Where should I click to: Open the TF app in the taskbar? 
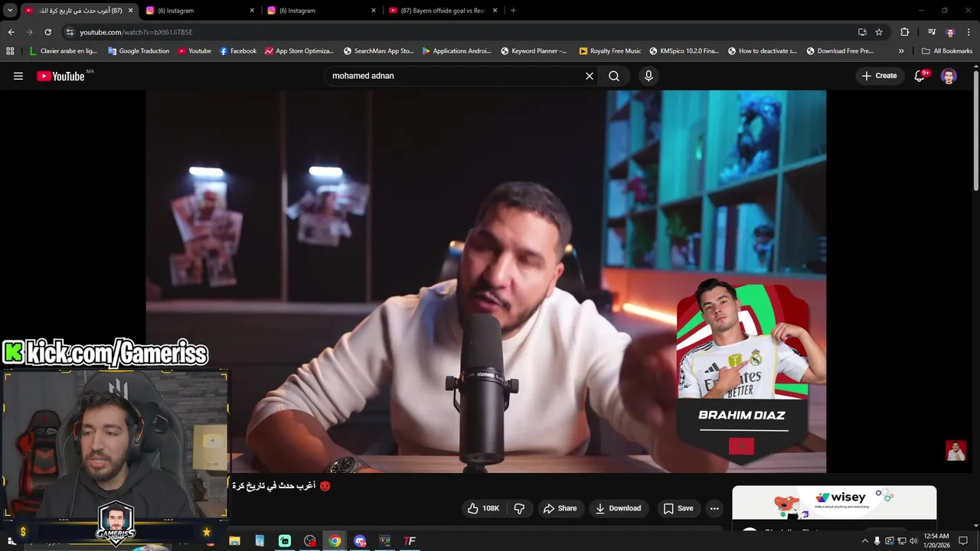410,541
